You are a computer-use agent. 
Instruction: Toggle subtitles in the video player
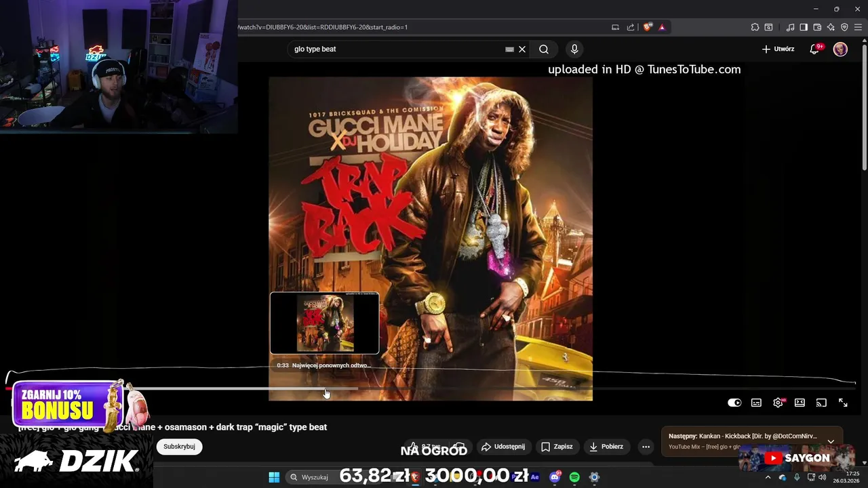click(756, 403)
